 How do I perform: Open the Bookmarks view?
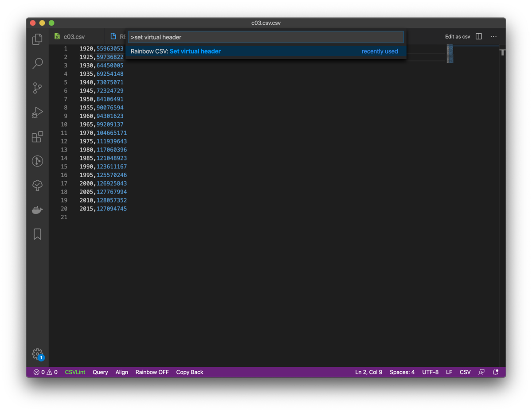[x=37, y=234]
